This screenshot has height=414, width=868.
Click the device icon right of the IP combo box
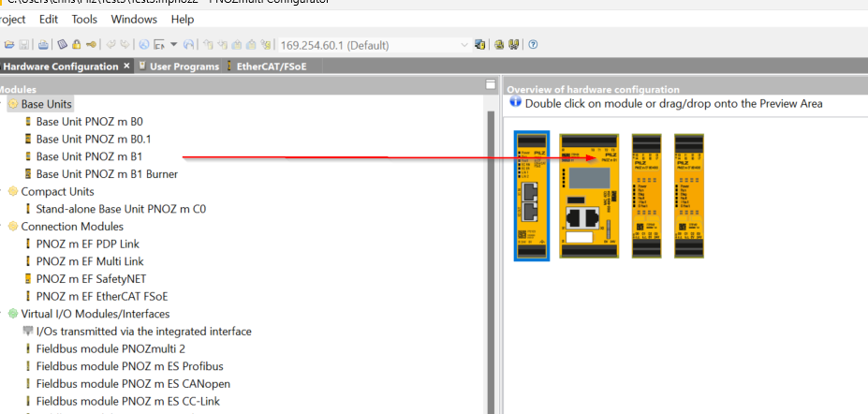[x=480, y=45]
